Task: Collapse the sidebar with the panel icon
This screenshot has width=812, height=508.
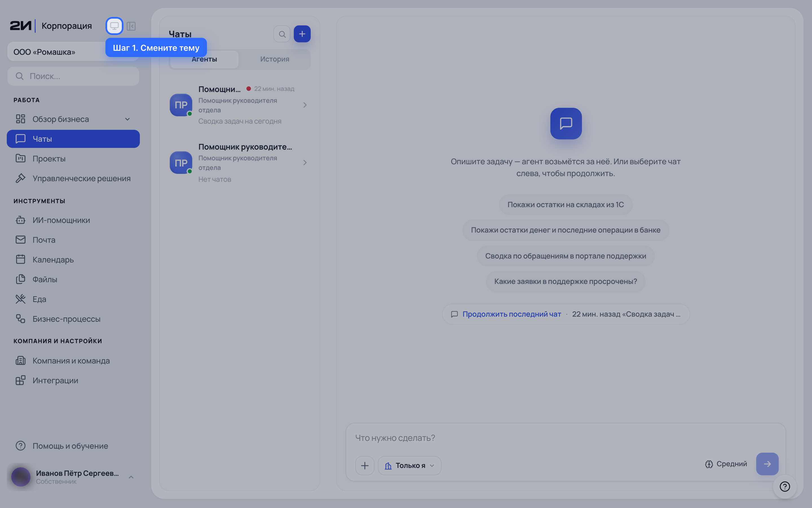Action: click(131, 26)
